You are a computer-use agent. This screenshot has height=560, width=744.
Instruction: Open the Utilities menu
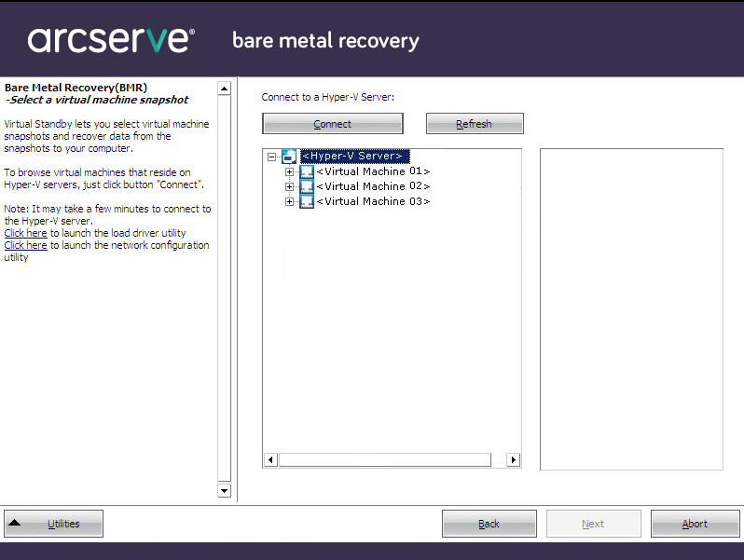(54, 524)
